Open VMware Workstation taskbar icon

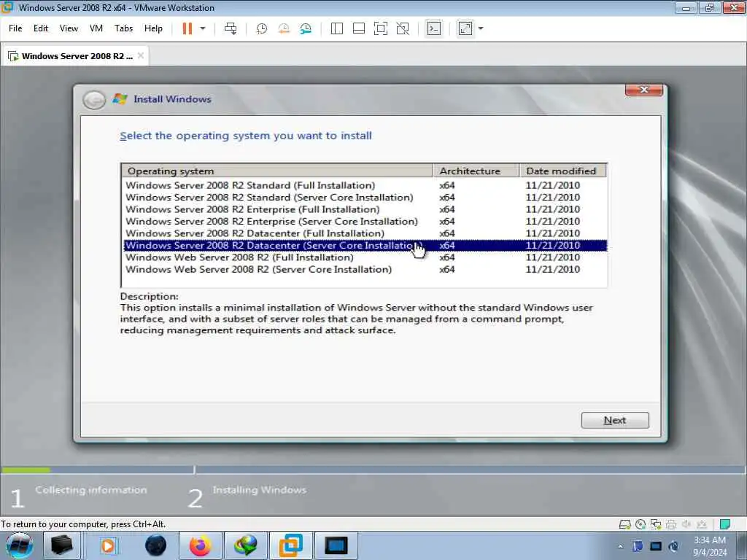290,545
